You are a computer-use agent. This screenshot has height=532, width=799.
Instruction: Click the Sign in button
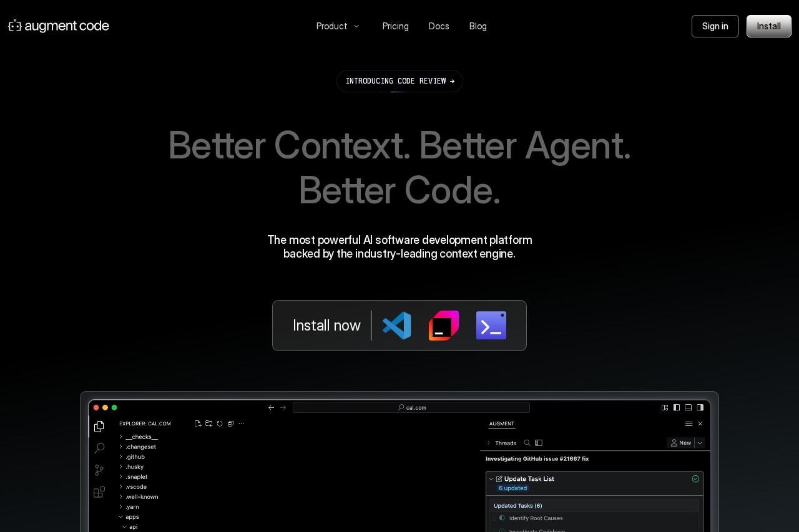point(715,26)
